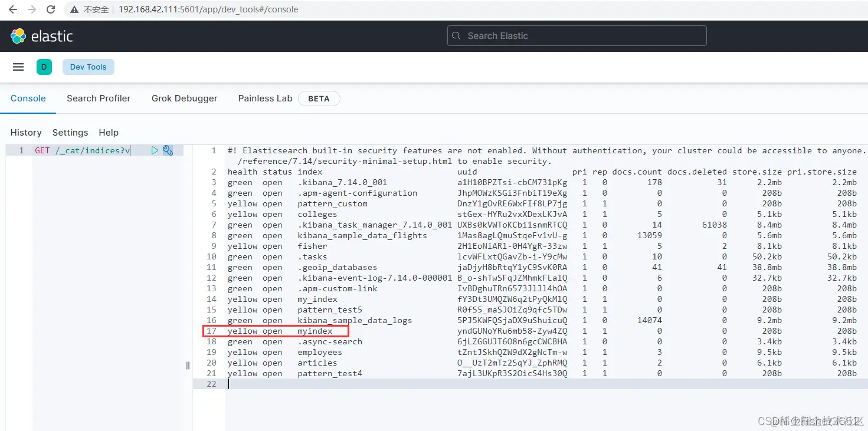Open the History menu item

point(26,133)
